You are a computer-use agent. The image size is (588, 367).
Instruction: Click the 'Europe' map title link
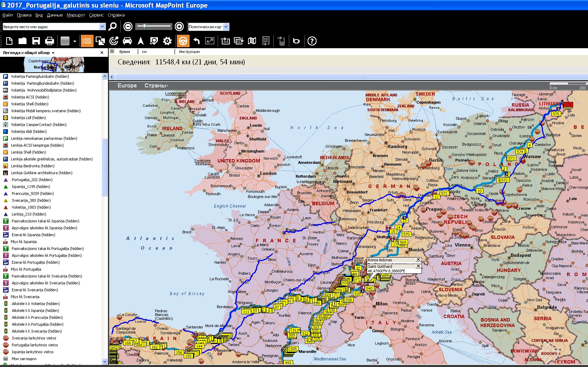[127, 86]
